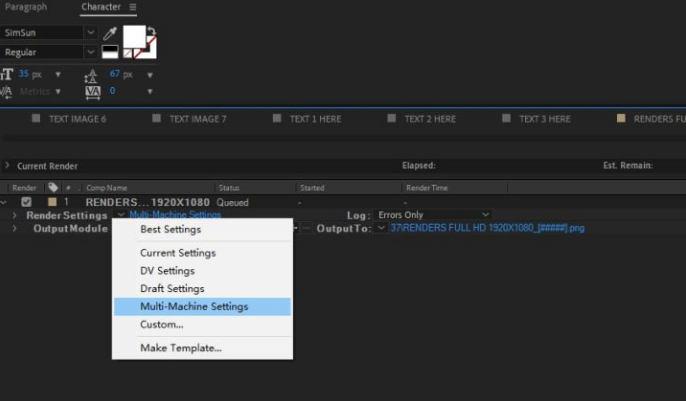Screen dimensions: 686x401
Task: Expand the Current Render details
Action: pyautogui.click(x=8, y=166)
